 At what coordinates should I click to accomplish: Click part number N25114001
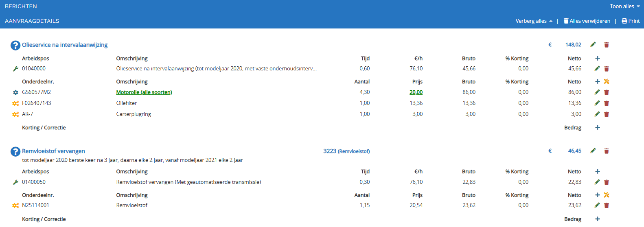coord(35,205)
